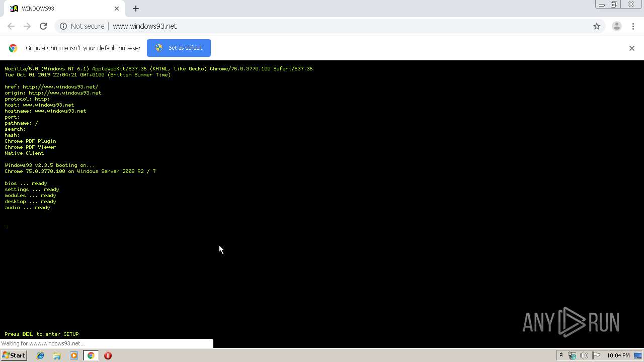644x362 pixels.
Task: Switch to Chrome taskbar button
Action: click(x=91, y=355)
